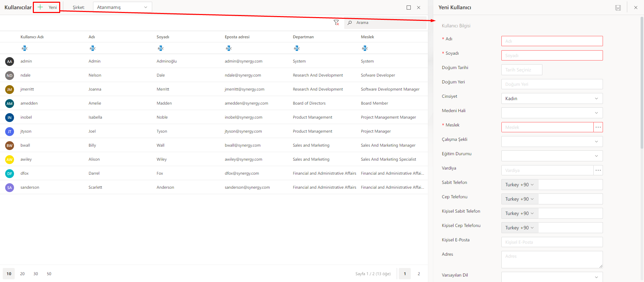Image resolution: width=644 pixels, height=282 pixels.
Task: Click the Project Manager cell for jtyson
Action: tap(376, 131)
